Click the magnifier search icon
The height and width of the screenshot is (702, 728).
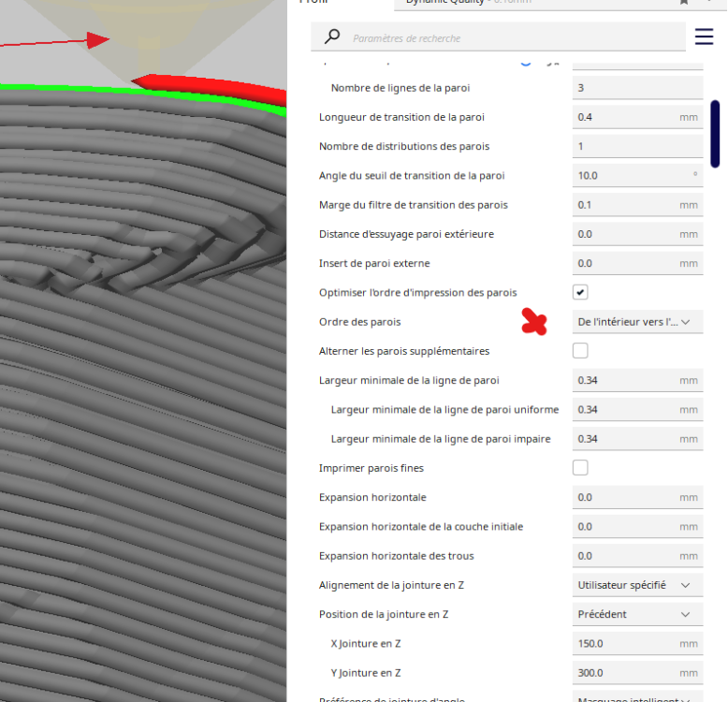(332, 37)
